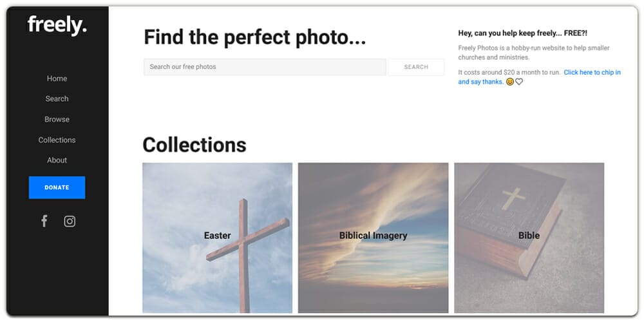Open the Instagram profile icon
The height and width of the screenshot is (322, 644).
pyautogui.click(x=70, y=222)
